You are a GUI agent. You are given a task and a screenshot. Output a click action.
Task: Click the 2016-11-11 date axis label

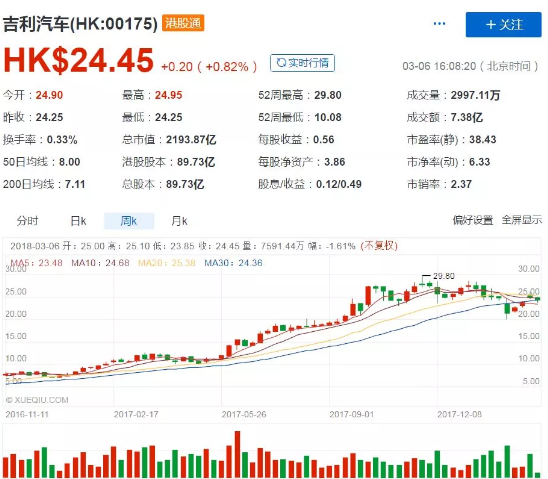tap(27, 414)
